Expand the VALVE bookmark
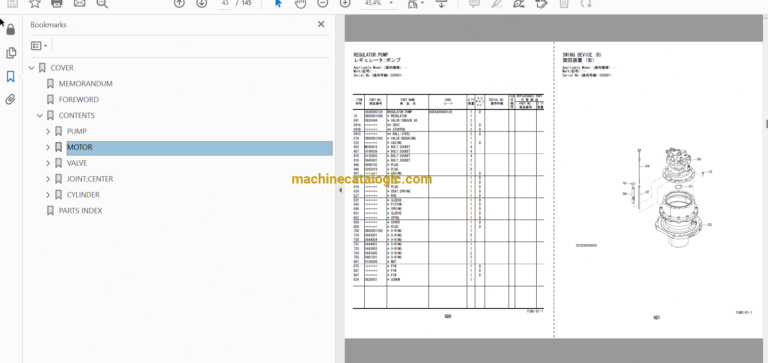Image resolution: width=768 pixels, height=363 pixels. [48, 163]
